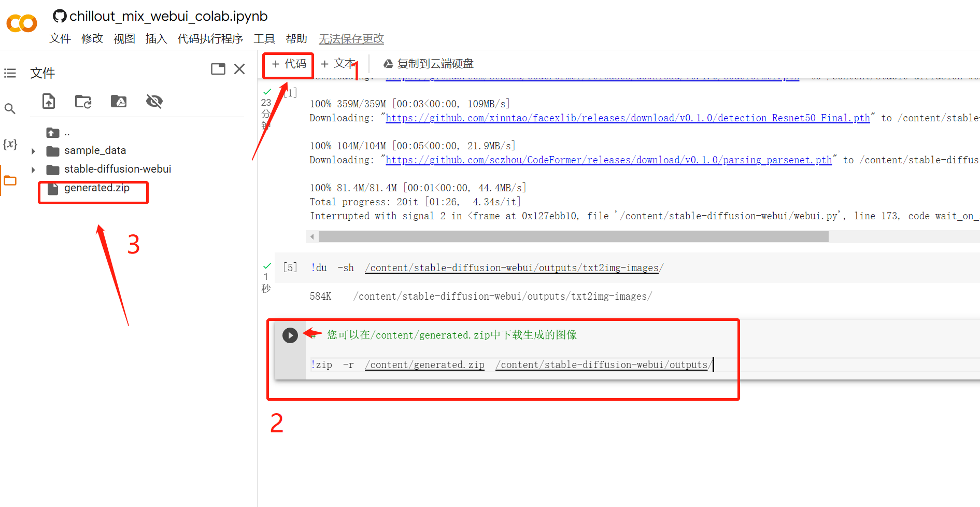Viewport: 980px width, 507px height.
Task: Open the 工具 menu
Action: [x=264, y=39]
